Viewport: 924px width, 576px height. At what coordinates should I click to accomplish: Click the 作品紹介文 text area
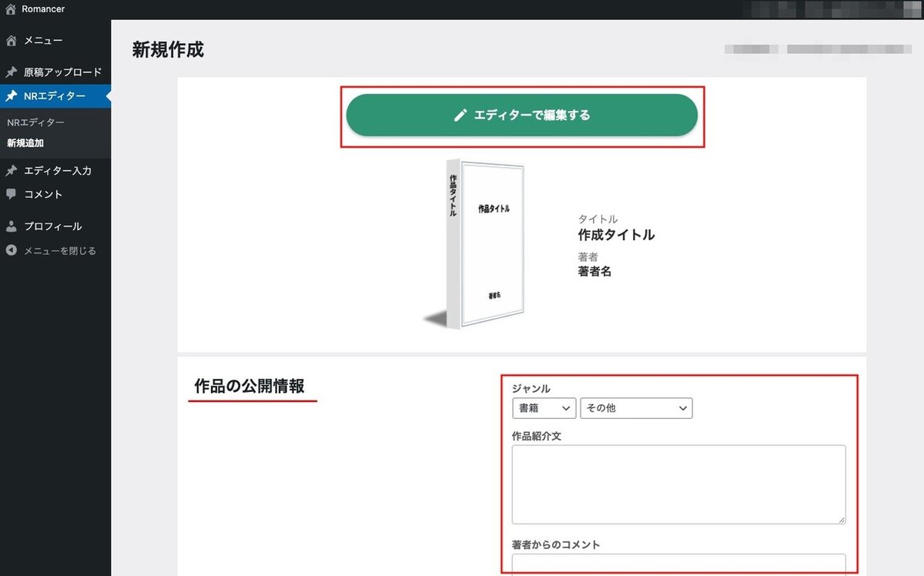click(x=678, y=484)
